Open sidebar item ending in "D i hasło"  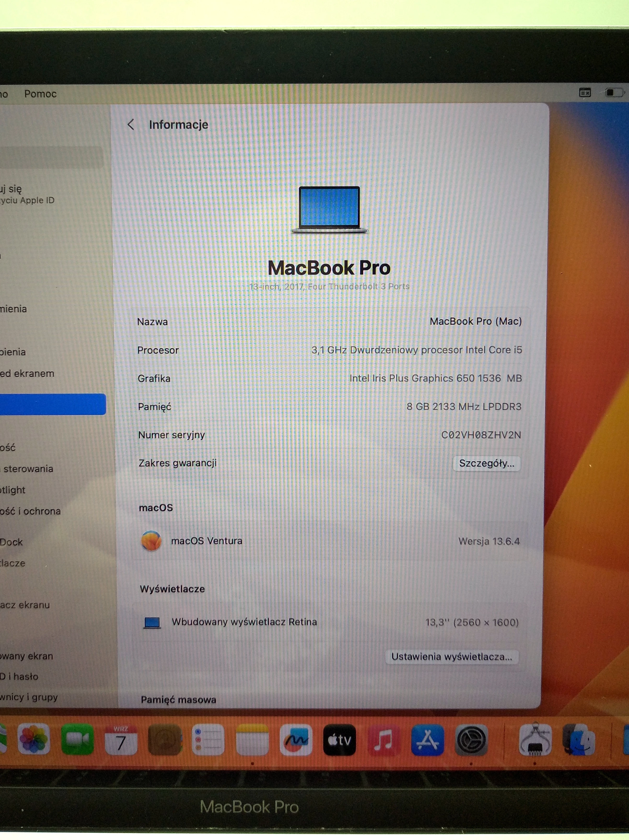pos(19,677)
